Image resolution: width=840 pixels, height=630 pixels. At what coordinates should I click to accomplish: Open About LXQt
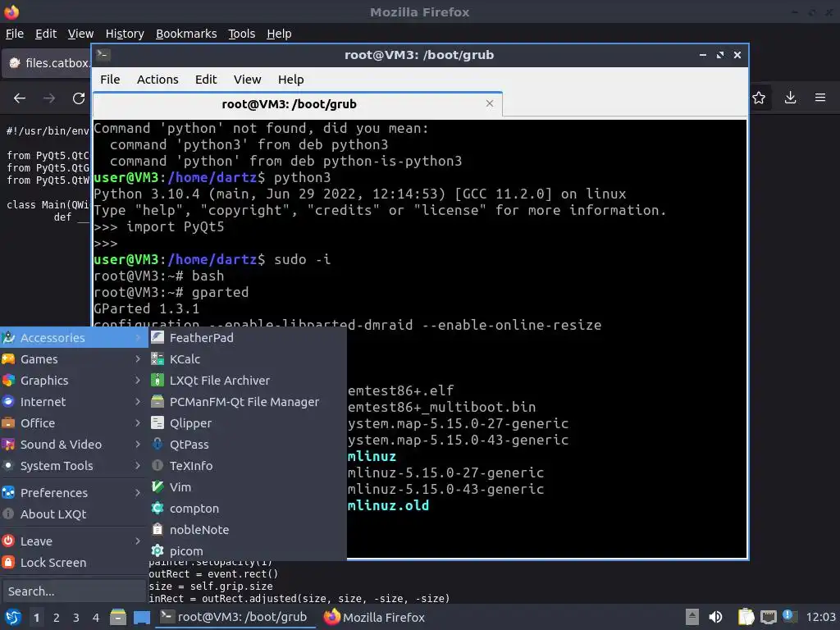(73, 514)
